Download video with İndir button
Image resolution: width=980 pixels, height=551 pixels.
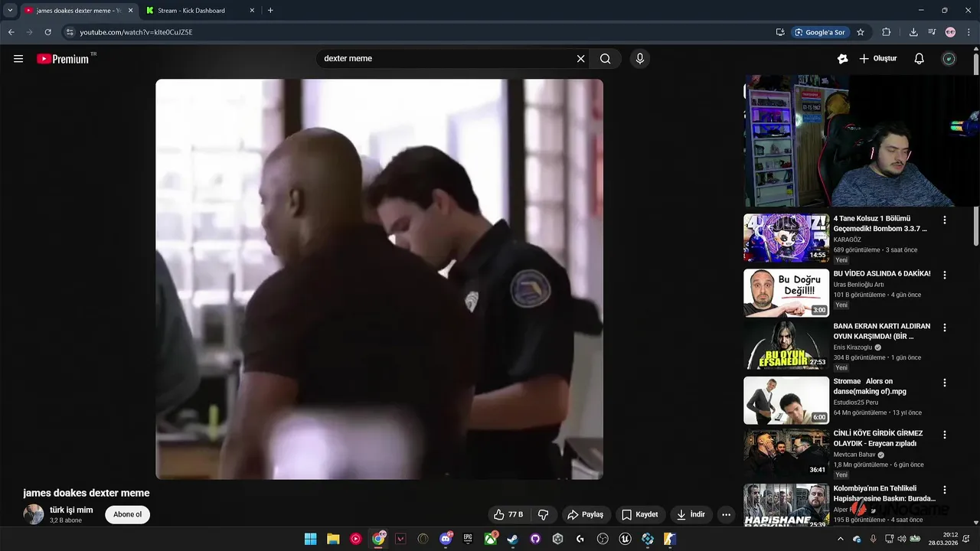pyautogui.click(x=691, y=514)
